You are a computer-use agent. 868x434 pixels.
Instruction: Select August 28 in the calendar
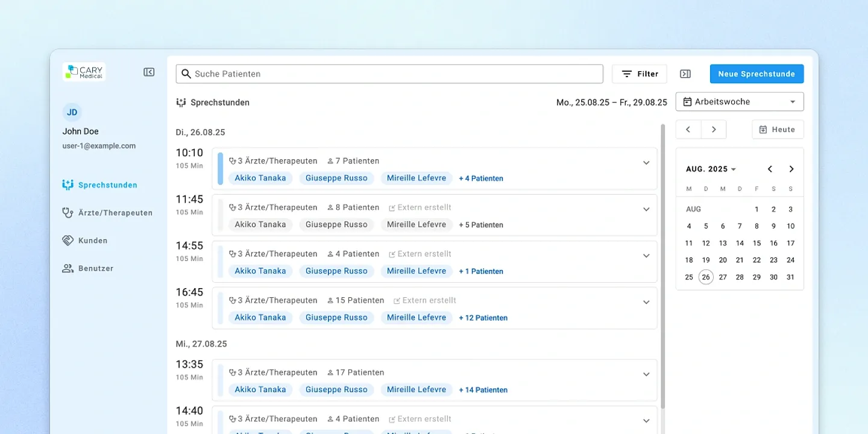click(x=740, y=277)
